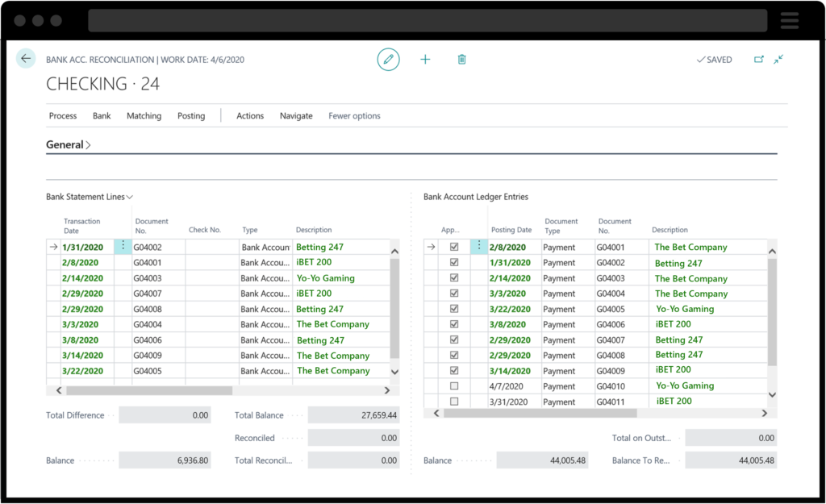Open 1/31/2020 transaction date in statement lines
The width and height of the screenshot is (826, 504).
[83, 247]
